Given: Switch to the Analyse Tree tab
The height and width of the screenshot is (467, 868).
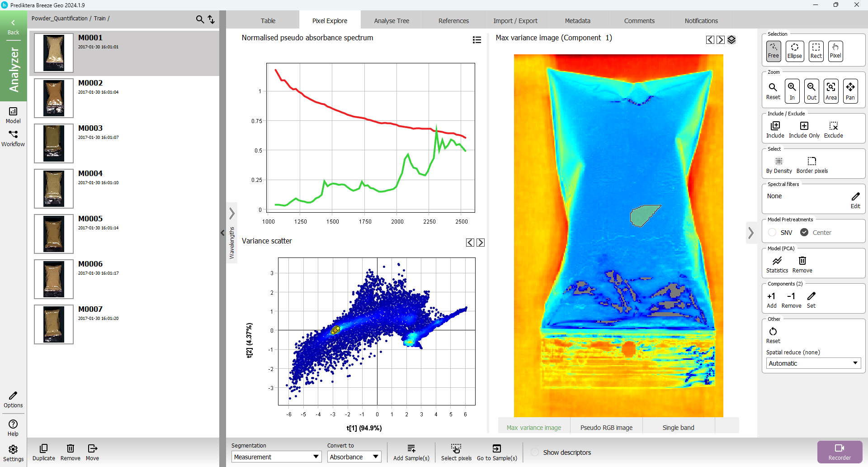Looking at the screenshot, I should tap(392, 21).
